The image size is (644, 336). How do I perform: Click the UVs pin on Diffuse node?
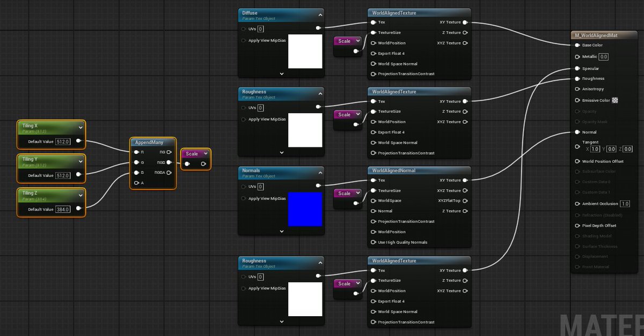click(x=244, y=29)
